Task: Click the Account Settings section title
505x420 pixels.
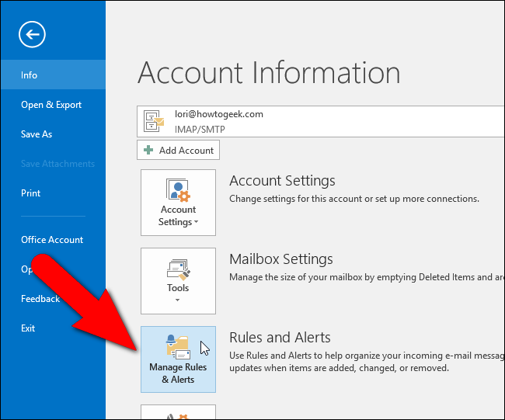Action: 282,181
